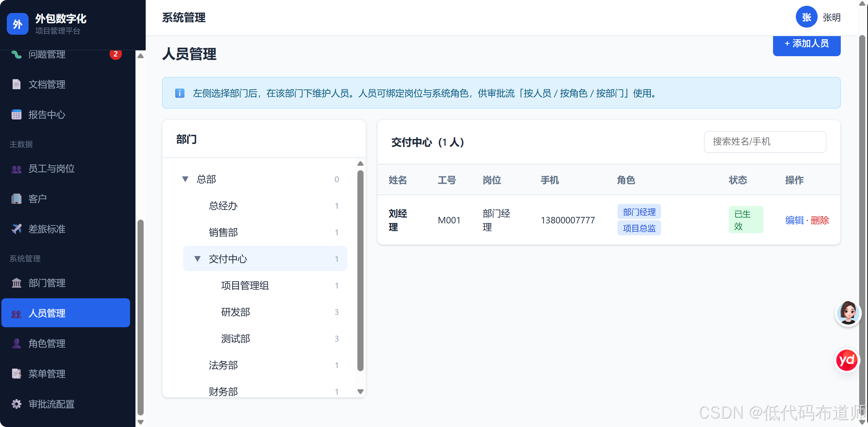Click the 部门管理 bank icon
Image resolution: width=868 pixels, height=427 pixels.
click(x=16, y=283)
